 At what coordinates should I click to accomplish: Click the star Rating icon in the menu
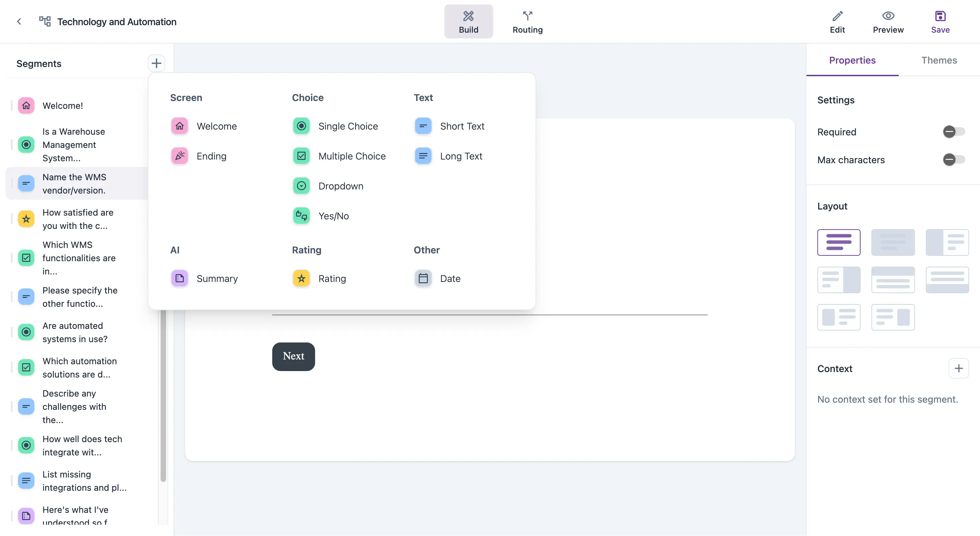coord(301,279)
